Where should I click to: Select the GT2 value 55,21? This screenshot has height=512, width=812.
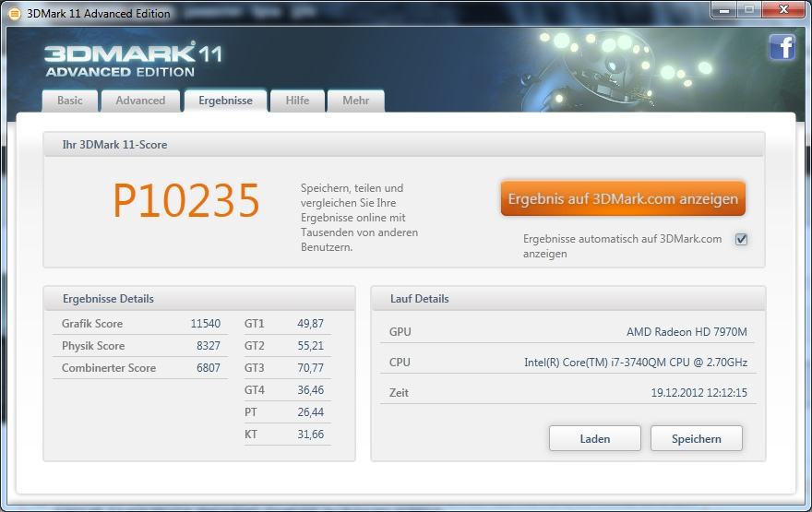tap(311, 346)
